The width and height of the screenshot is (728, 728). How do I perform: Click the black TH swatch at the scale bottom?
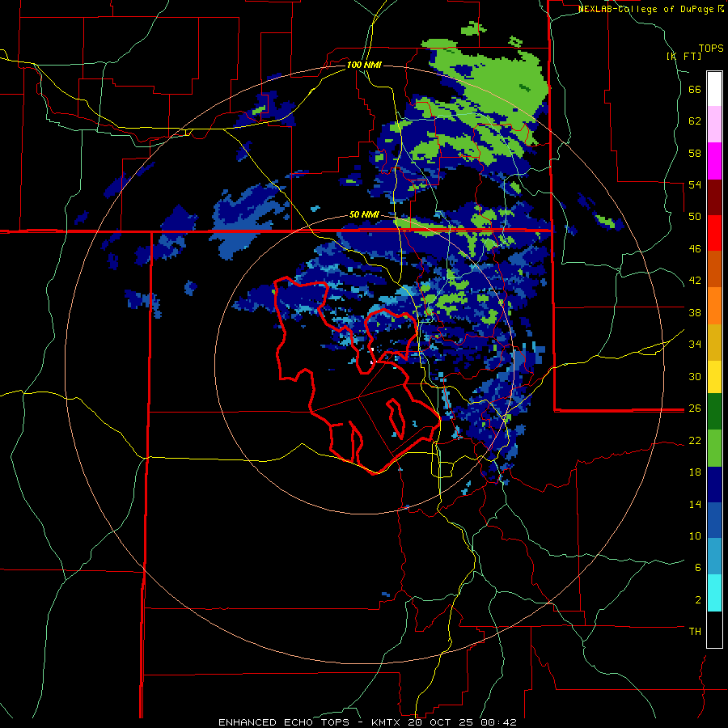tap(714, 629)
